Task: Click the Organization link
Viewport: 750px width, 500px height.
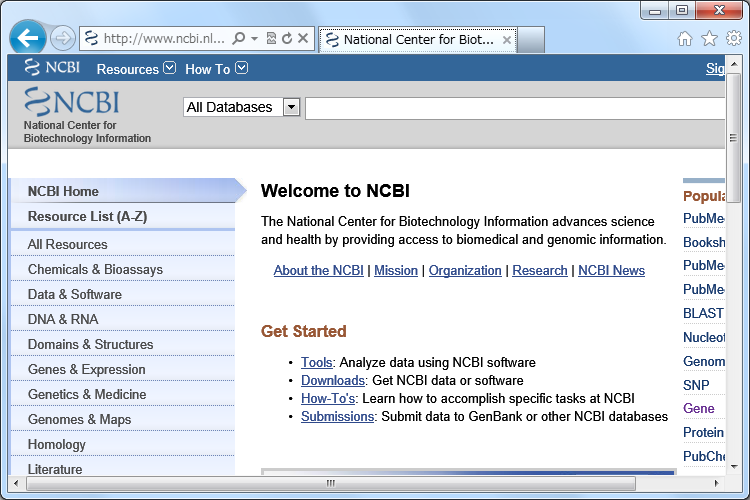Action: 465,270
